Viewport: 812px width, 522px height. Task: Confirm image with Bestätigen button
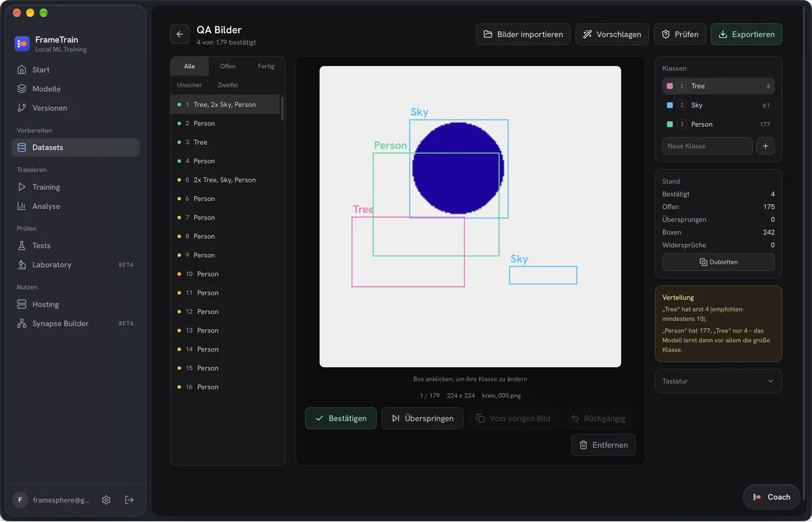[x=341, y=419]
